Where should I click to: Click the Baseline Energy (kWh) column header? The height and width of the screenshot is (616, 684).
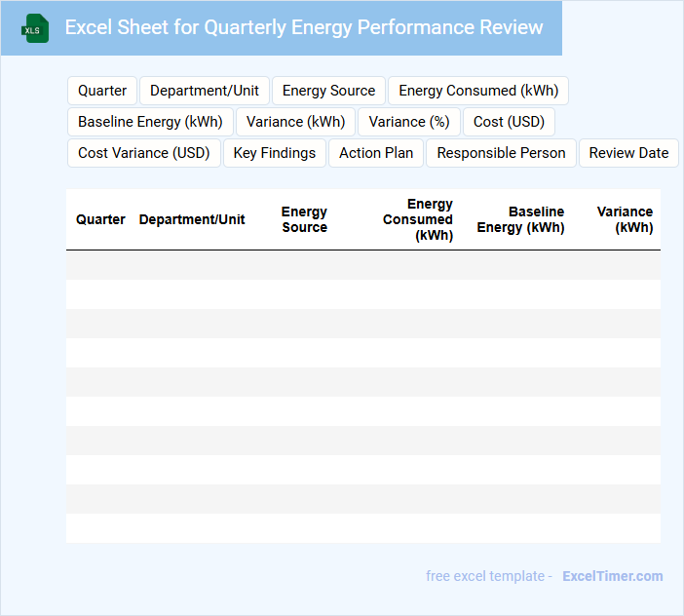520,219
